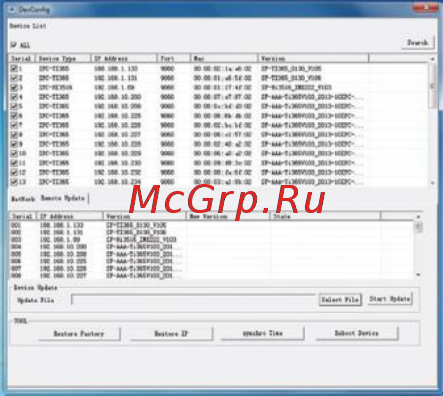
Task: Click the State column header
Action: [325, 217]
